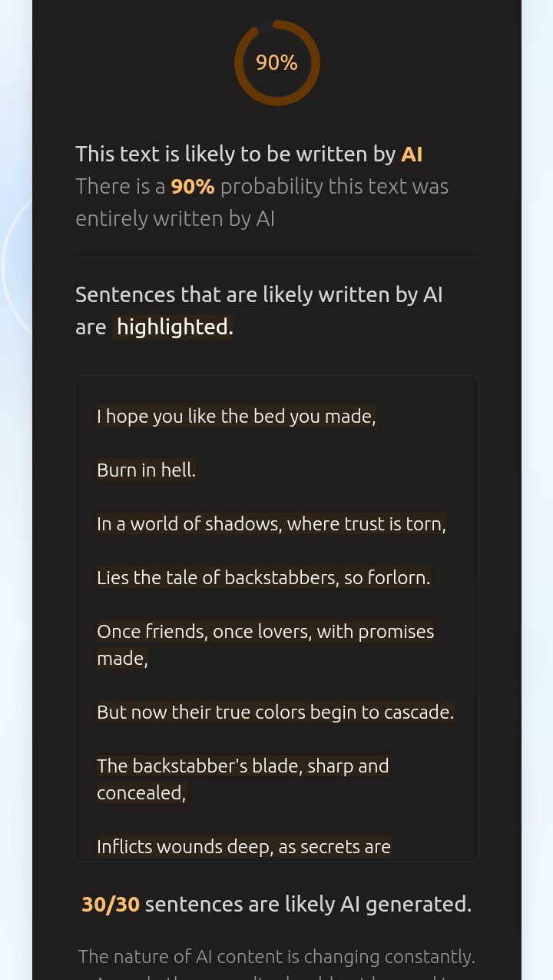Click "Lies the tale of backstabbers" line
553x980 pixels.
point(263,577)
